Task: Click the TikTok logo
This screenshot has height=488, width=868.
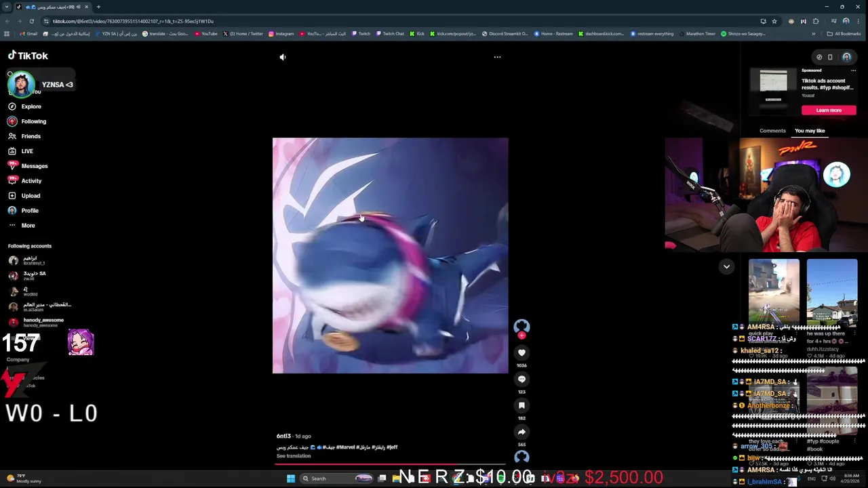Action: pyautogui.click(x=28, y=56)
